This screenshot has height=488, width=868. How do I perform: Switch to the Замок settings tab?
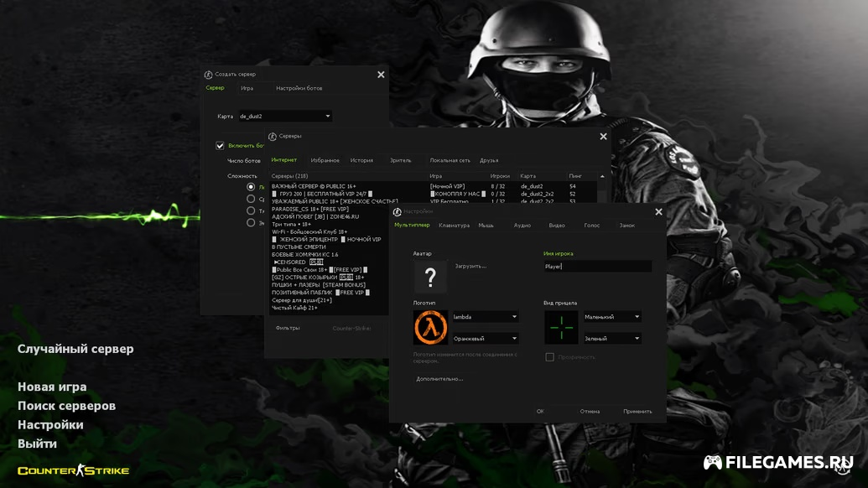[627, 226]
